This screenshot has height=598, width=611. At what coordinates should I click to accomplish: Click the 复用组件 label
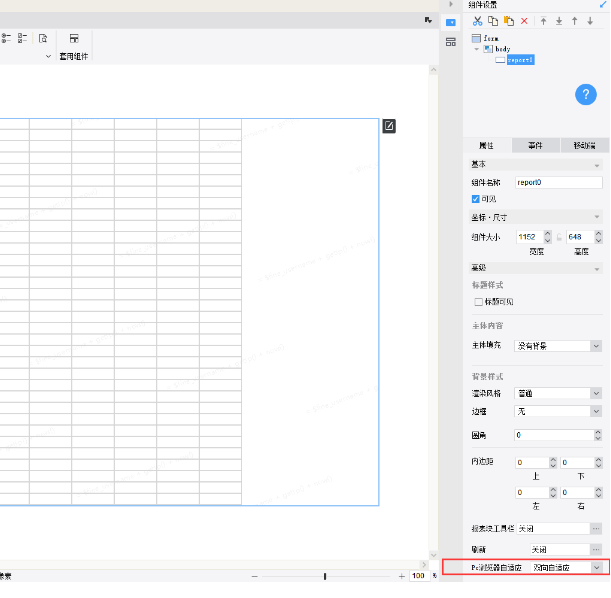74,56
